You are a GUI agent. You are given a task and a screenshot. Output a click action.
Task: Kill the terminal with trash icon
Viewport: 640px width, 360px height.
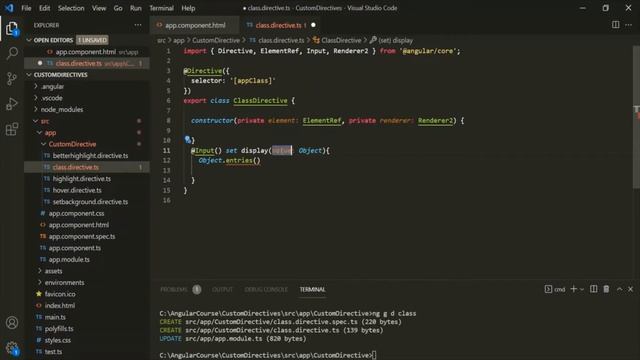(x=606, y=289)
